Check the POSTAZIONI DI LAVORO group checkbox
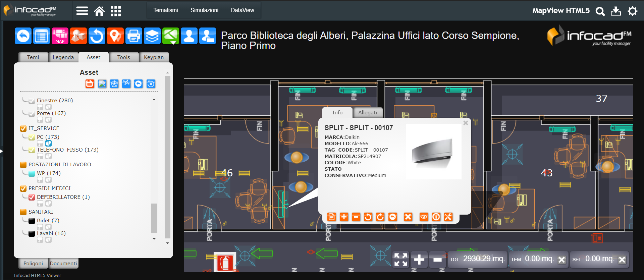The width and height of the screenshot is (644, 280). 23,165
